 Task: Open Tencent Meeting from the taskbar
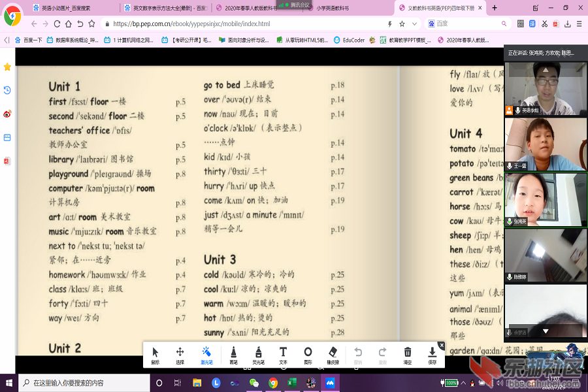(330, 383)
